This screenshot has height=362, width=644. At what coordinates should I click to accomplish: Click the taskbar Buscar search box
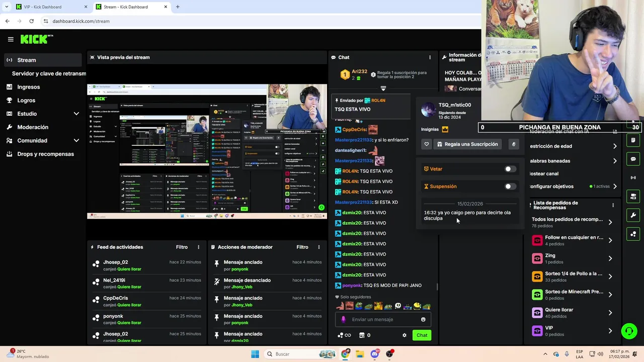click(x=300, y=354)
